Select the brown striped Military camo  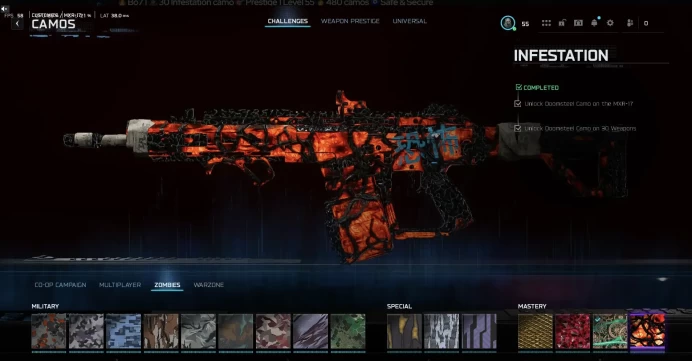161,332
